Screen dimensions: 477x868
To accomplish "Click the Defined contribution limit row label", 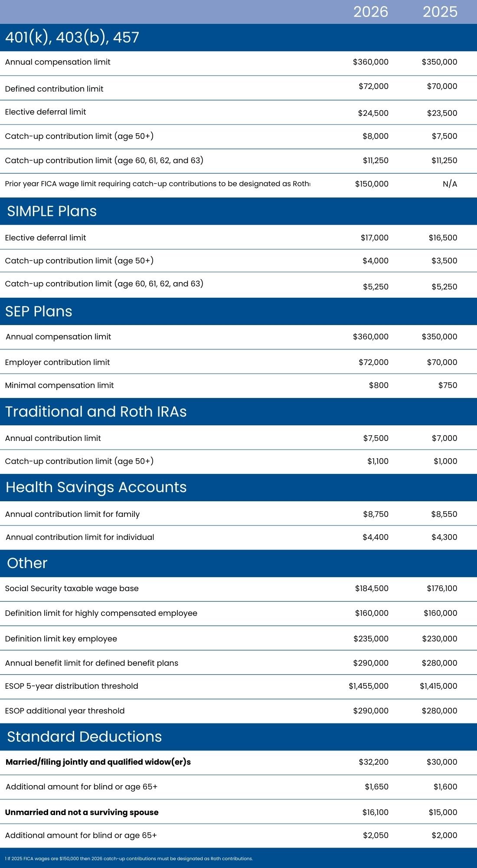I will (54, 89).
